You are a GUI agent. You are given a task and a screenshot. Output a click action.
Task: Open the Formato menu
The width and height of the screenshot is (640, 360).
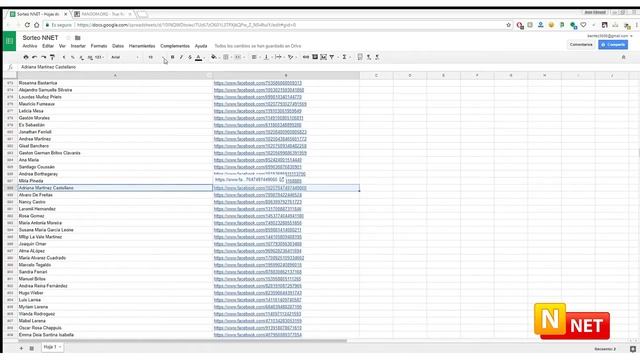99,46
